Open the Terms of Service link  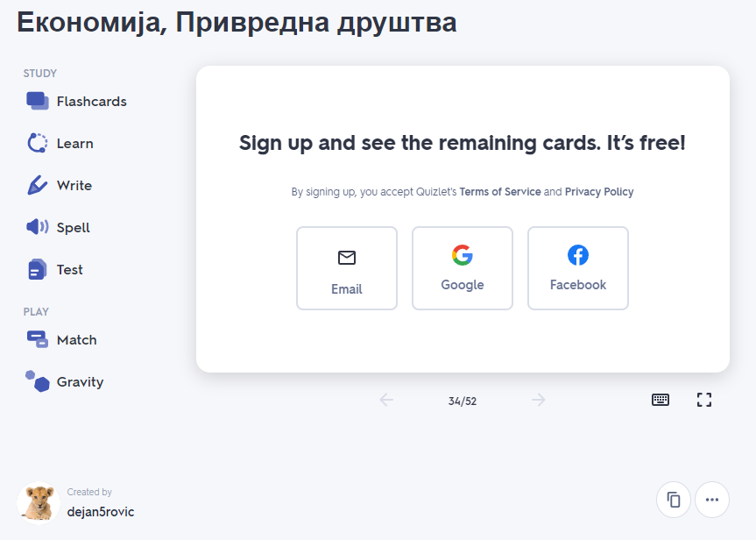click(500, 192)
